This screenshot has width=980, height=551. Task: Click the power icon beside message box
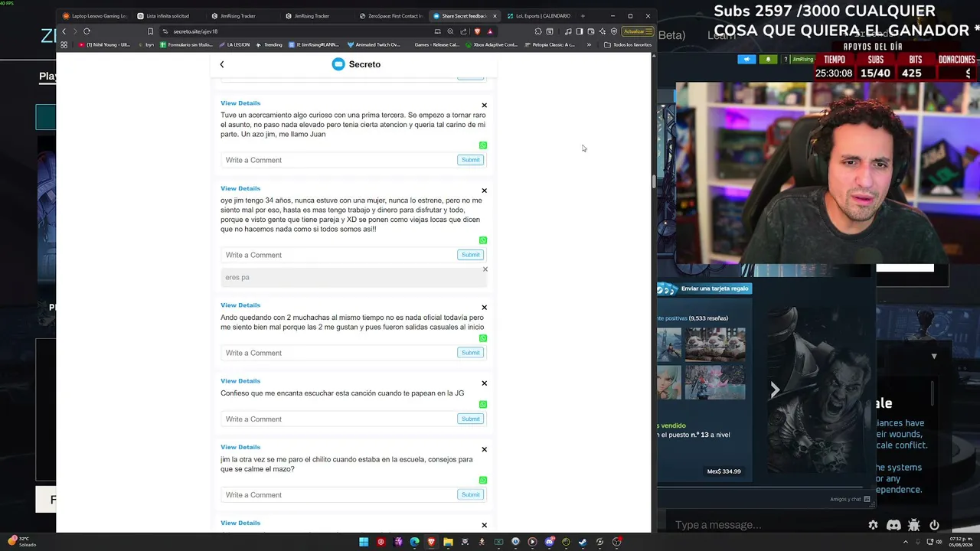(x=934, y=525)
